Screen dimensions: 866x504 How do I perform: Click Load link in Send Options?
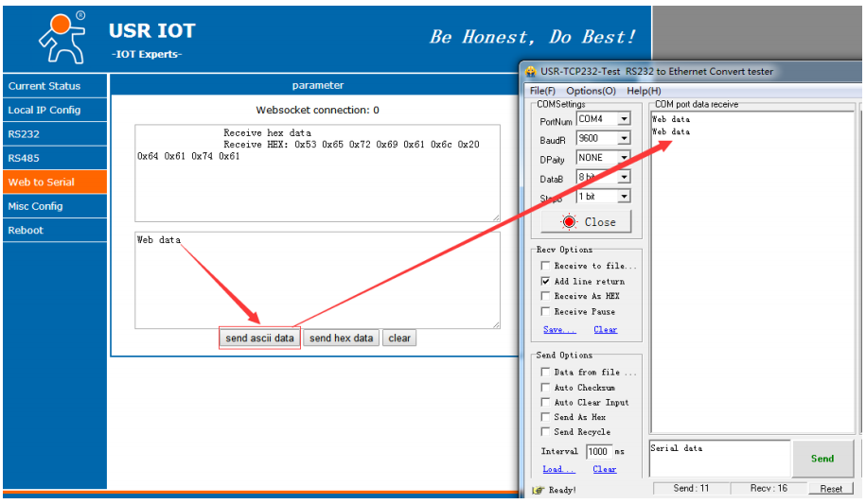tap(559, 469)
